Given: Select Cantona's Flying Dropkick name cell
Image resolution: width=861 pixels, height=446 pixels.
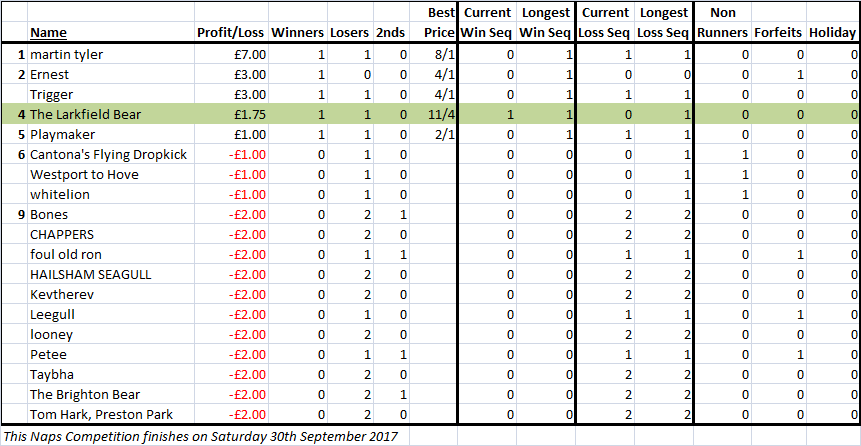Looking at the screenshot, I should click(110, 155).
